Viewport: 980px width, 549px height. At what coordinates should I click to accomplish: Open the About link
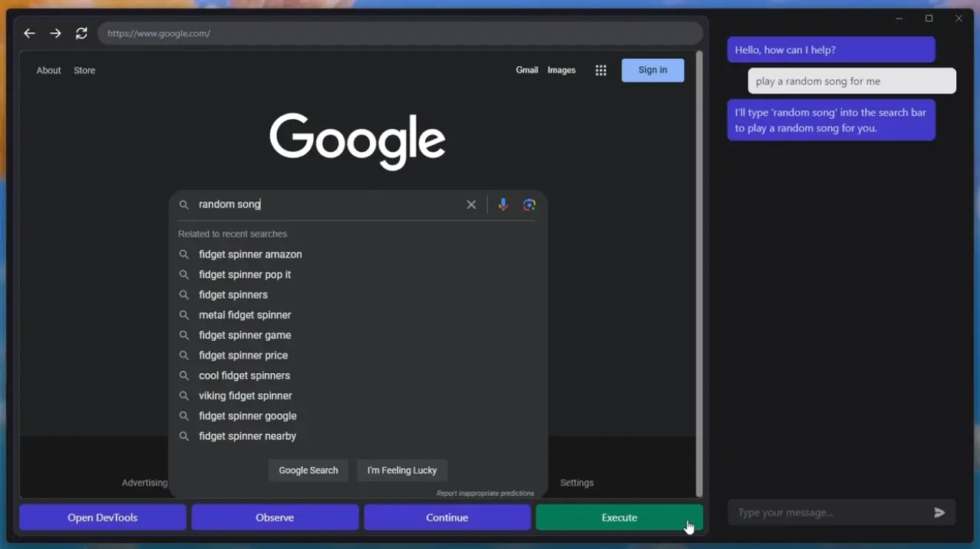click(x=48, y=71)
